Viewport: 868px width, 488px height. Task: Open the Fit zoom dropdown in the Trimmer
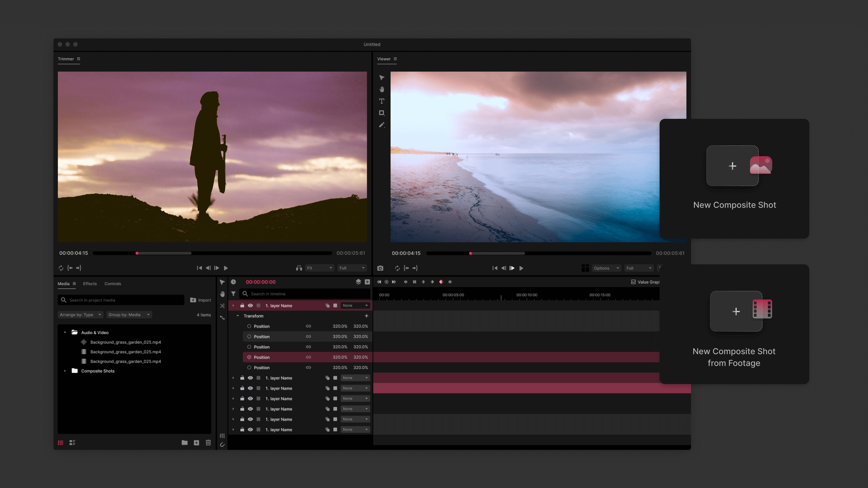coord(319,268)
